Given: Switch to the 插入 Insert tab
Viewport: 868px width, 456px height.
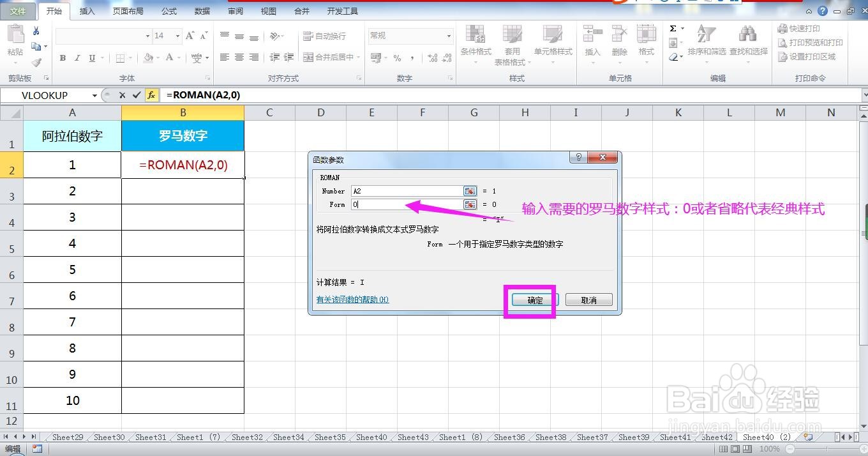Looking at the screenshot, I should [x=87, y=11].
